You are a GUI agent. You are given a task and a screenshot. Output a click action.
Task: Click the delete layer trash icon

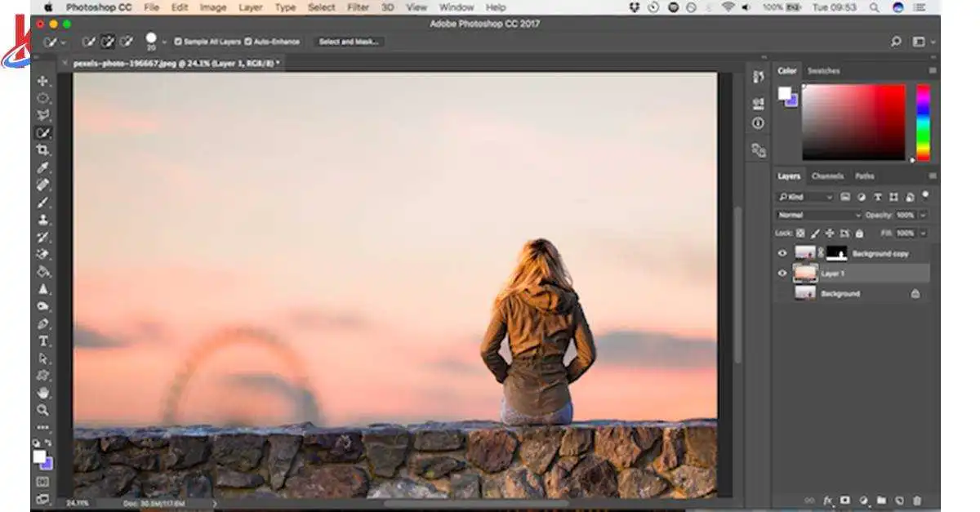[x=916, y=500]
